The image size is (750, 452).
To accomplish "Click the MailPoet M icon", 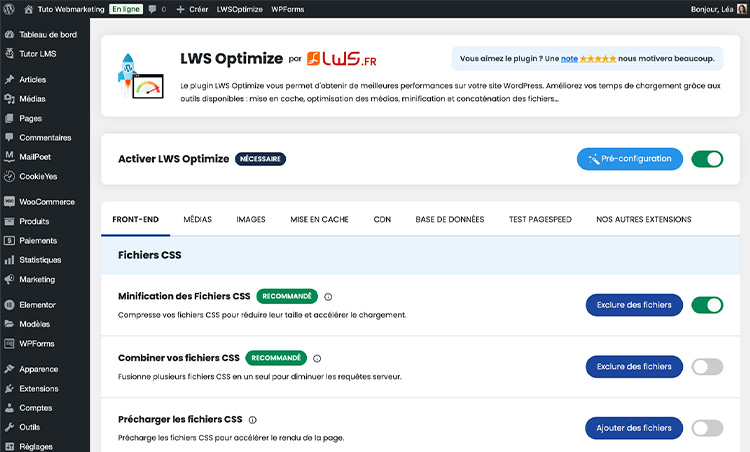I will 10,156.
